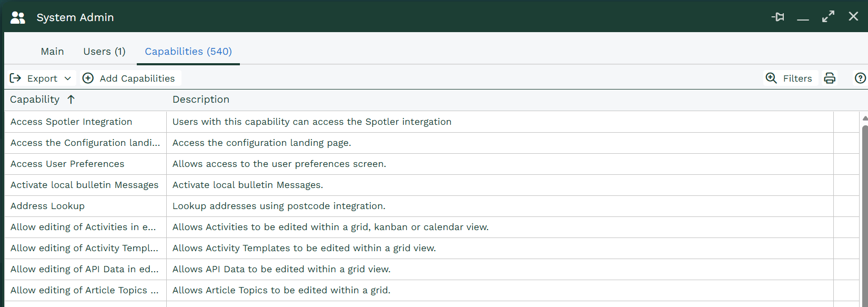Open the Filters panel

790,78
